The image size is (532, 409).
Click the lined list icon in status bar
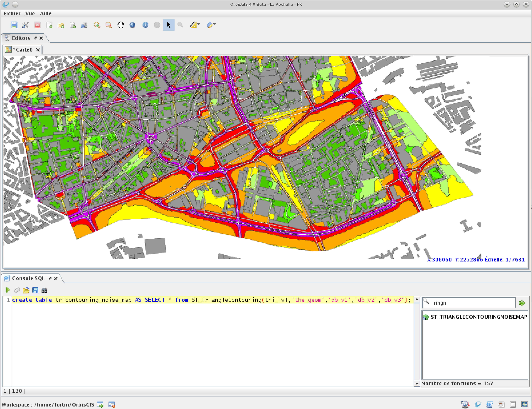pyautogui.click(x=513, y=404)
